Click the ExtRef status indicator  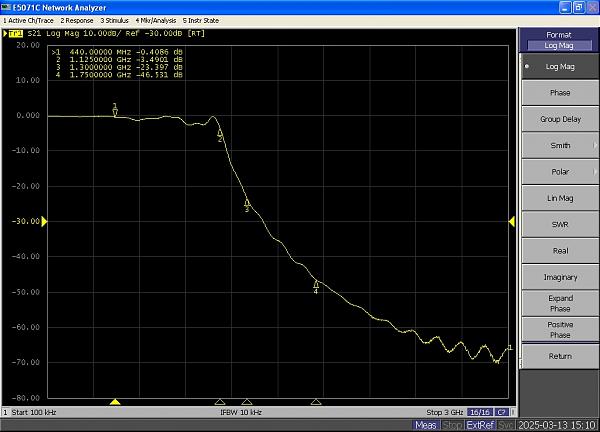[480, 425]
